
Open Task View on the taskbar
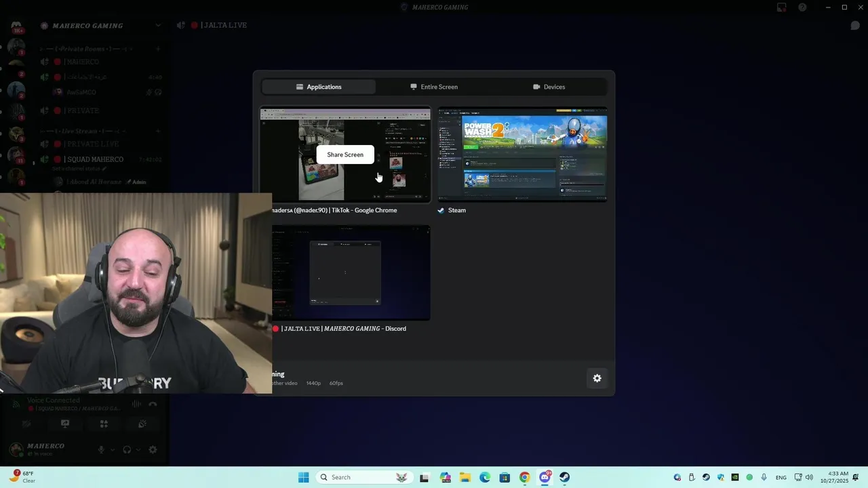point(425,477)
